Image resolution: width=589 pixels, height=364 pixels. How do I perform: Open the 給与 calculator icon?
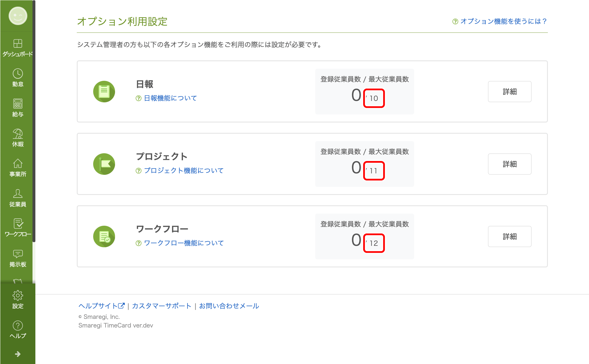[18, 104]
